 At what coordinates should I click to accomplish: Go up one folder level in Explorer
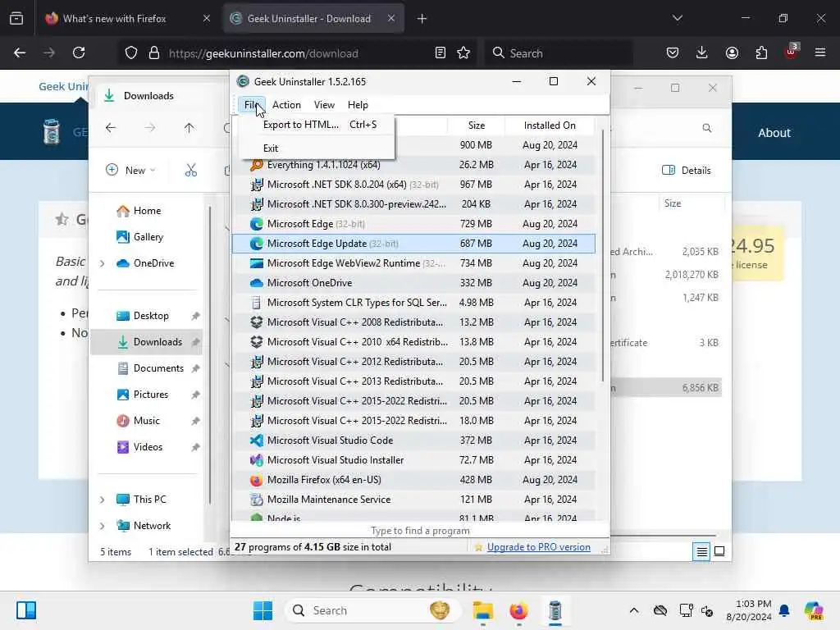189,128
